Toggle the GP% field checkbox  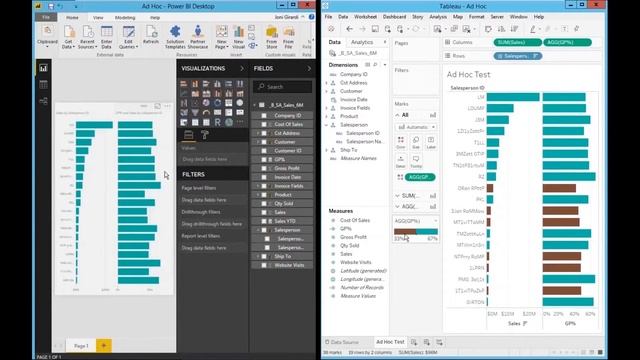pyautogui.click(x=264, y=160)
